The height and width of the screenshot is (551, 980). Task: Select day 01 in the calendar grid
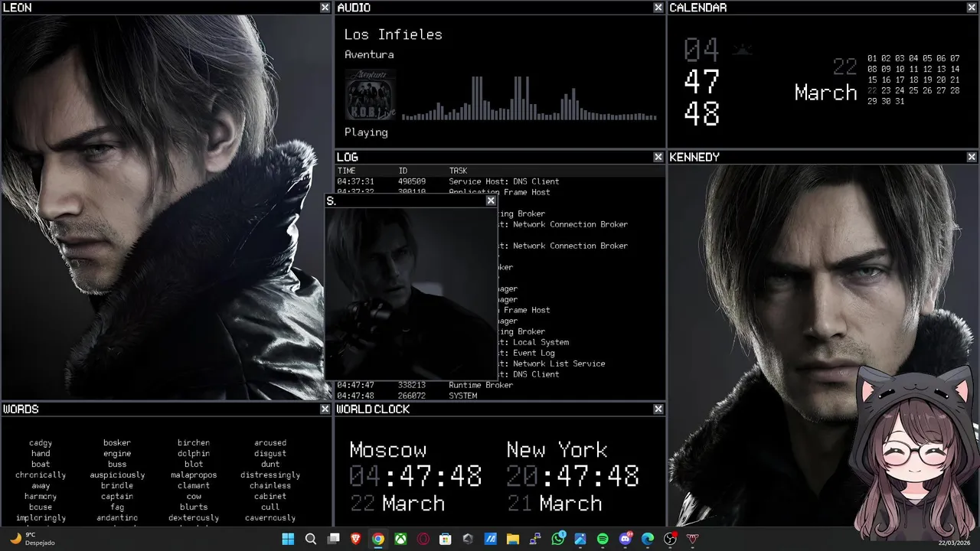(872, 58)
